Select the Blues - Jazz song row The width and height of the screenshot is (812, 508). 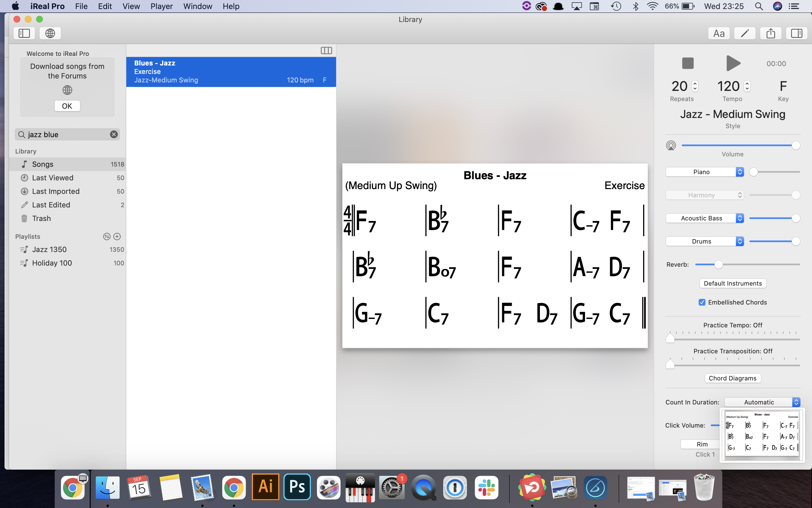coord(231,72)
